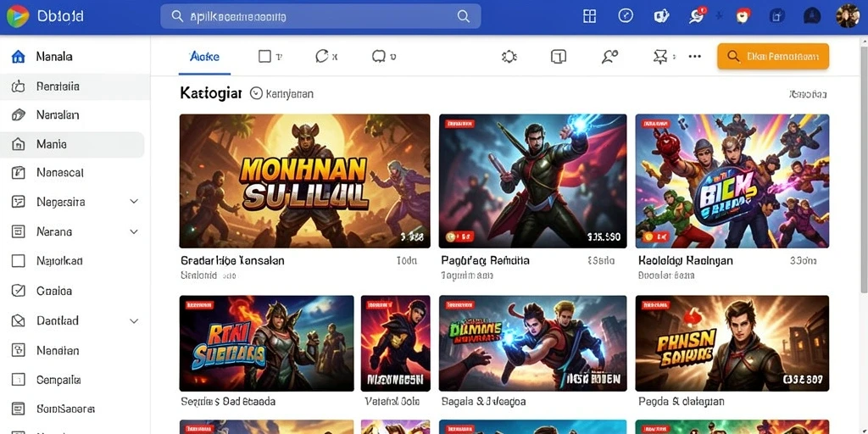Click the envelope icon beside Dantkad
Screen dimensions: 868x434
19,320
